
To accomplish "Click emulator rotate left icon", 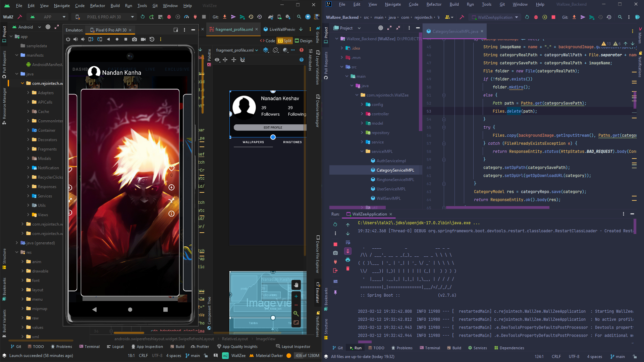I will 91,39.
